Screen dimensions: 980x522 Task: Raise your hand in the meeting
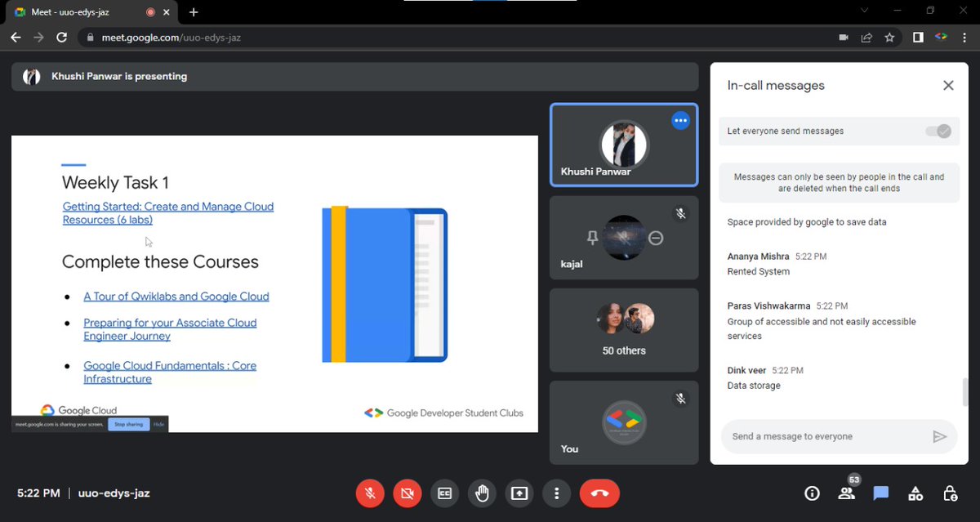click(x=482, y=493)
